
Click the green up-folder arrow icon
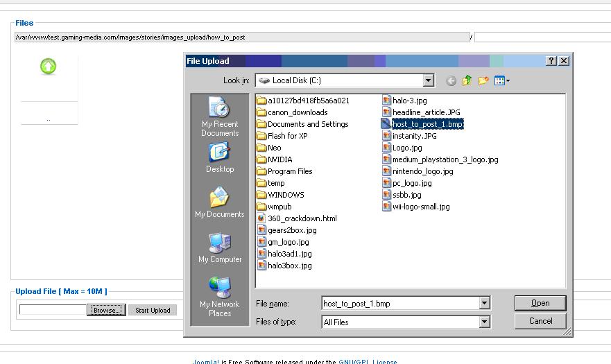[x=49, y=67]
